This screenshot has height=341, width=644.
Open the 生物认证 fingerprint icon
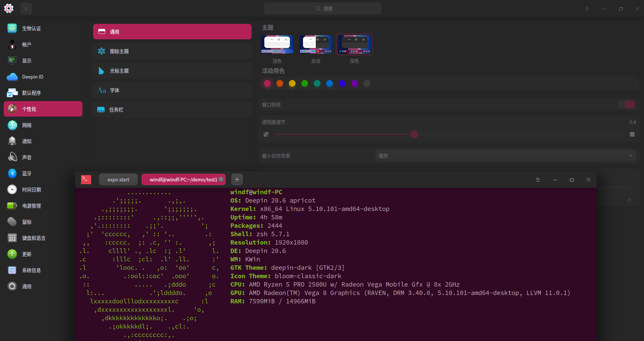(x=12, y=29)
